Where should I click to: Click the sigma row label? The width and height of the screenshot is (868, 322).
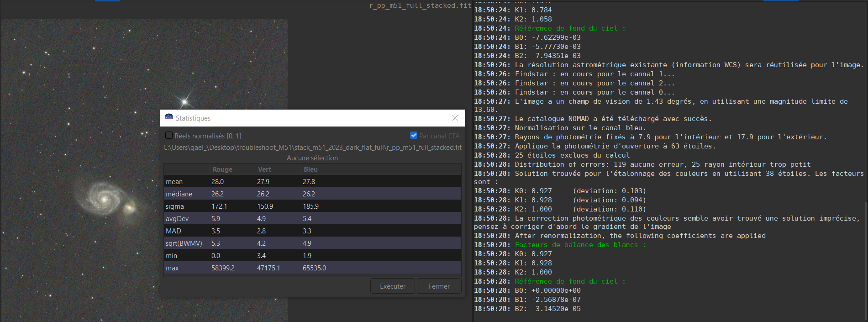(175, 206)
